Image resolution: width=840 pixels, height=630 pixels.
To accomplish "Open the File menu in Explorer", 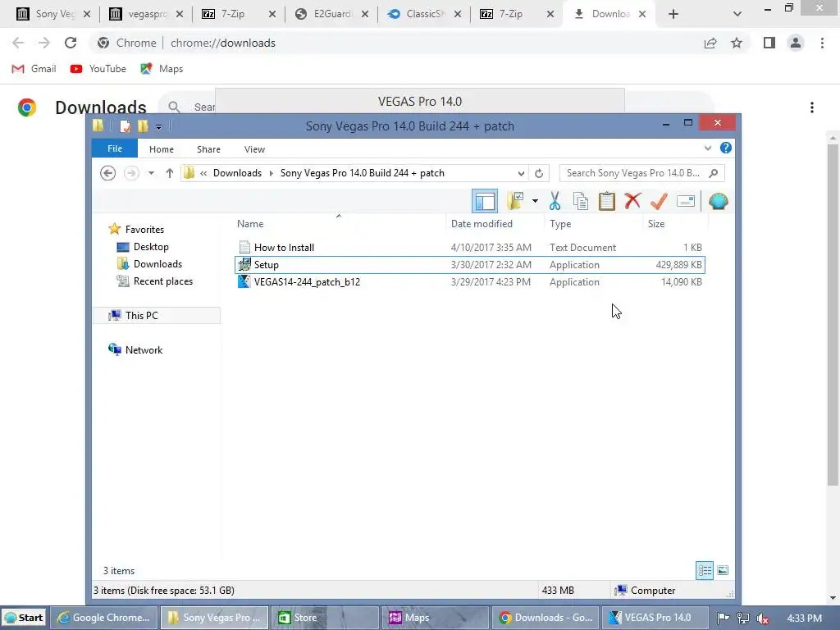I will pyautogui.click(x=115, y=149).
